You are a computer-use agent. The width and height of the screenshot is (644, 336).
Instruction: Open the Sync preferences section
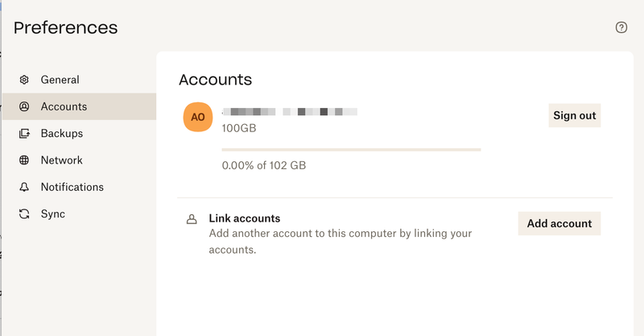tap(53, 214)
